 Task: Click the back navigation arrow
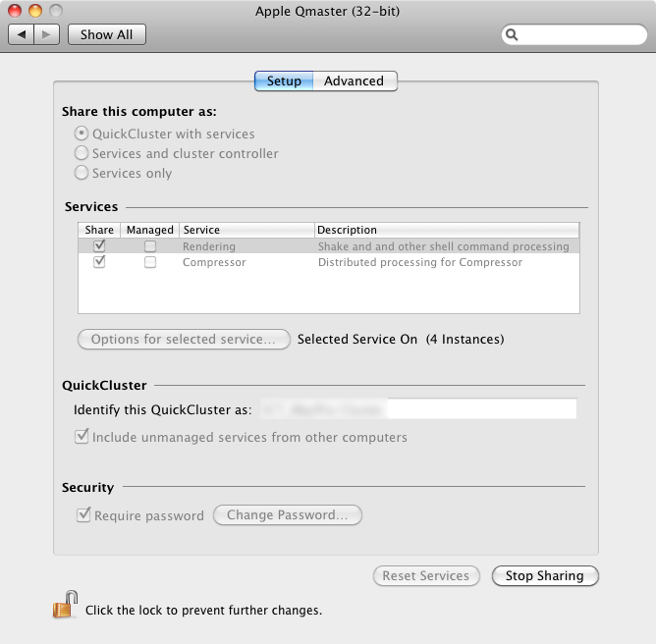pos(22,34)
